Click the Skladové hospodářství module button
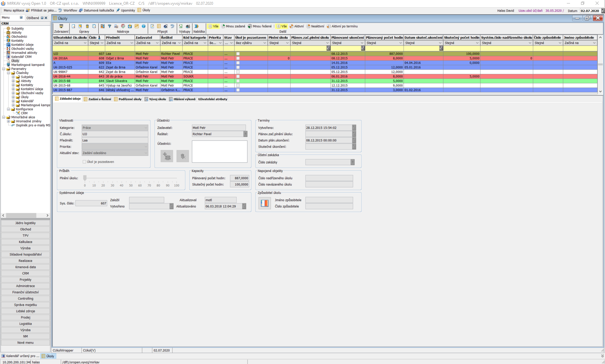605x364 pixels. tap(26, 254)
